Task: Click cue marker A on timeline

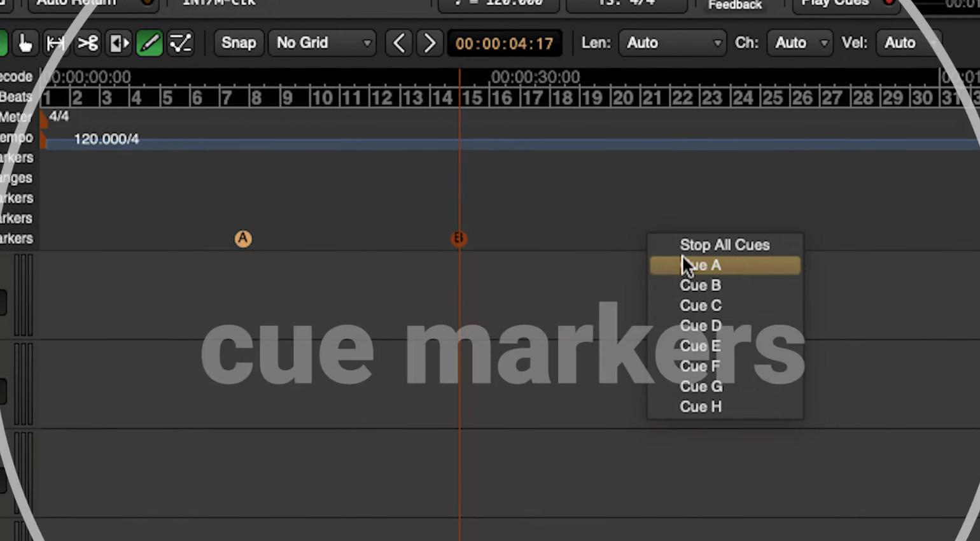Action: point(243,239)
